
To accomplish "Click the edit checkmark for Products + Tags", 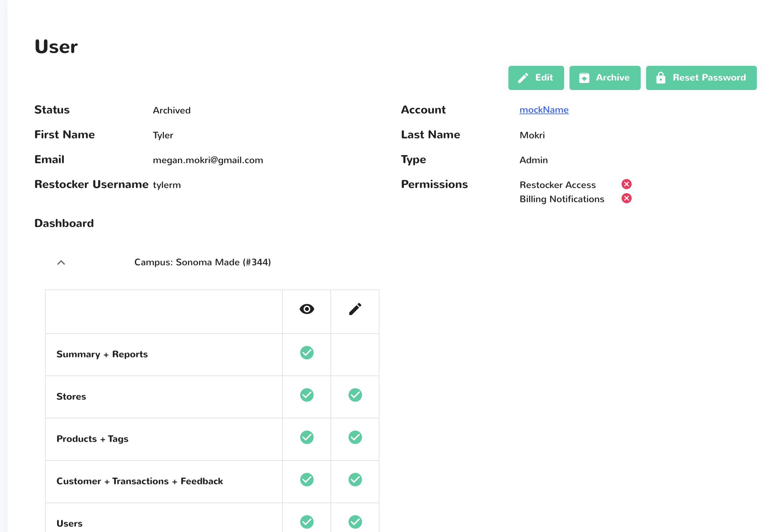I will [x=355, y=437].
